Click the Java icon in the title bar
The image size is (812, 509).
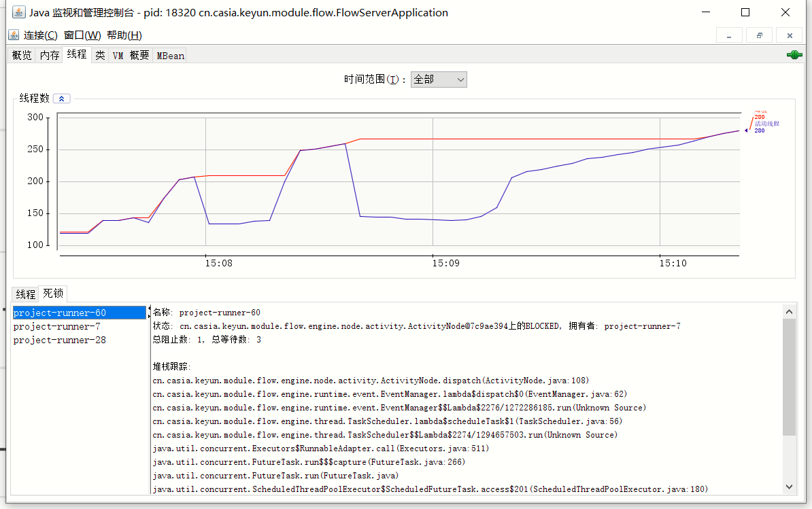coord(18,12)
